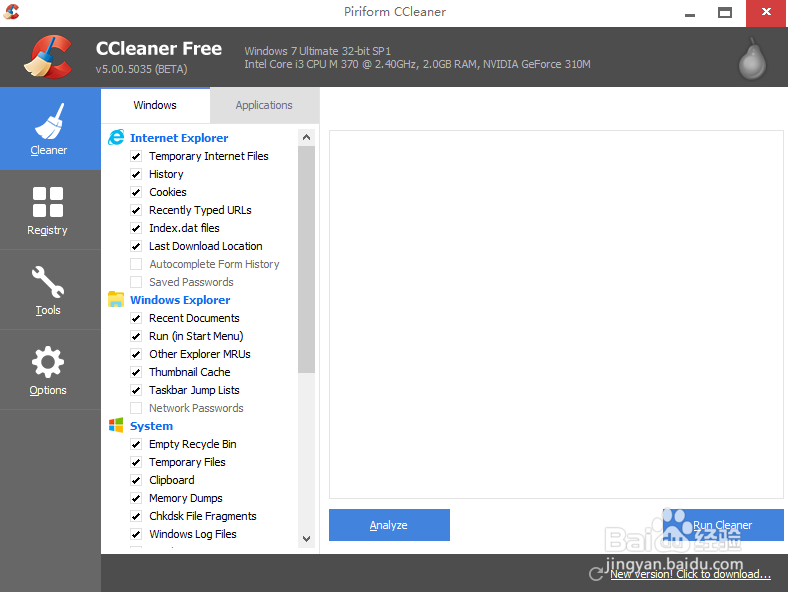Image resolution: width=788 pixels, height=592 pixels.
Task: Enable Network Passwords checkbox
Action: (x=136, y=408)
